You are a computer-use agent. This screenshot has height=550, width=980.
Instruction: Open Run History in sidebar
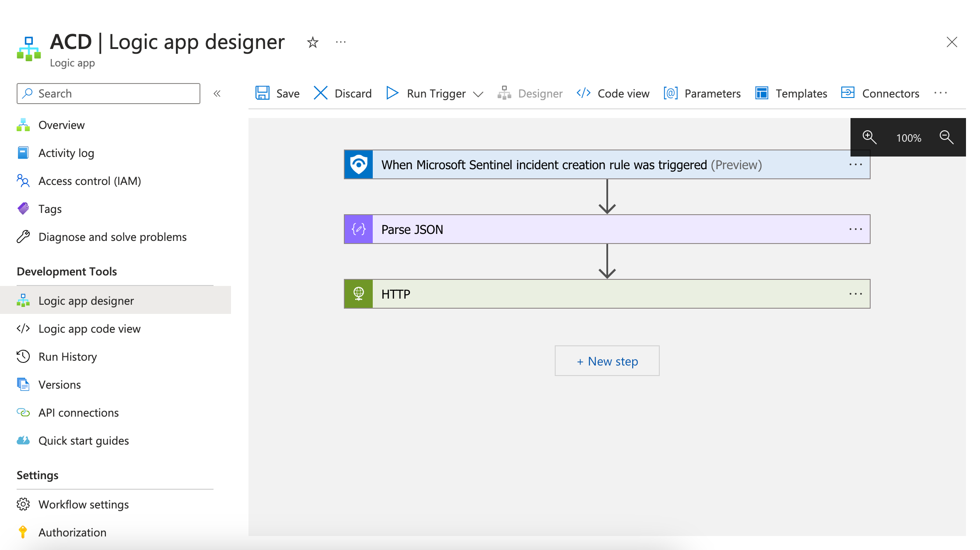tap(67, 357)
